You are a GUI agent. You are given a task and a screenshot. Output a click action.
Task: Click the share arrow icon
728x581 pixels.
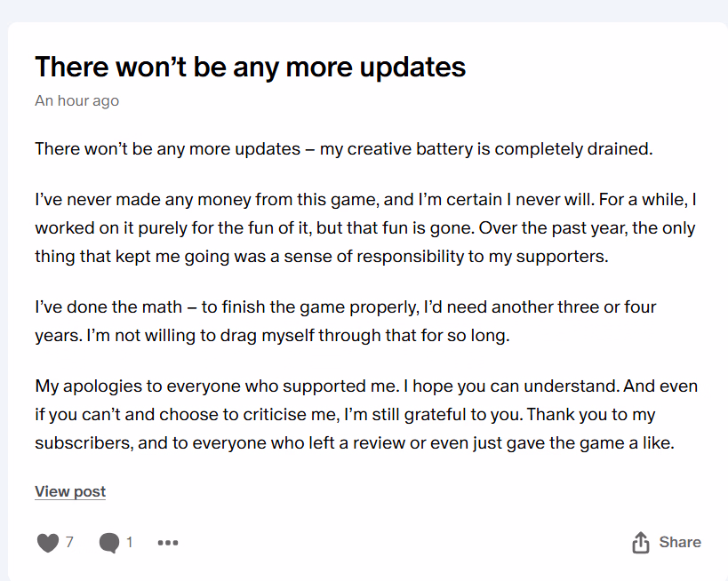641,542
